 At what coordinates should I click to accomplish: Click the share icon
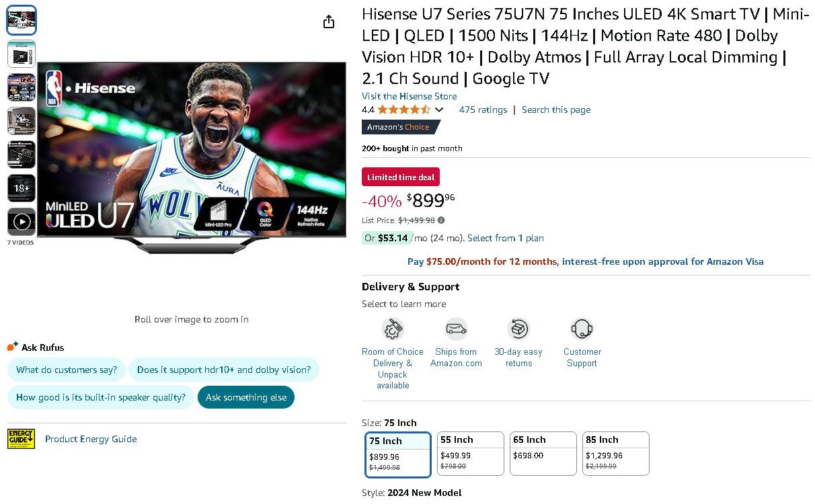[x=328, y=21]
